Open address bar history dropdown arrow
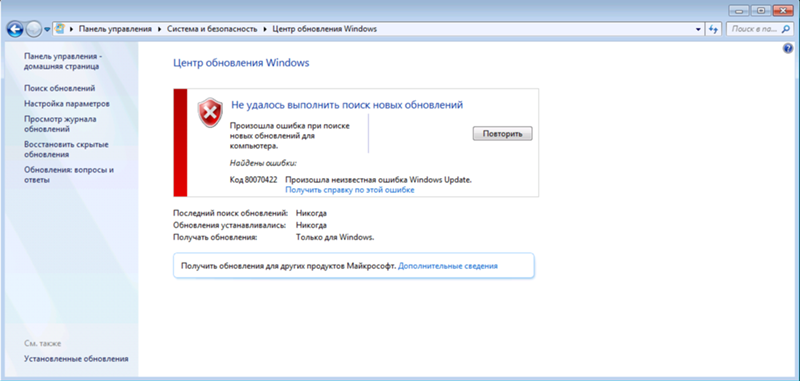The width and height of the screenshot is (800, 381). pyautogui.click(x=698, y=30)
